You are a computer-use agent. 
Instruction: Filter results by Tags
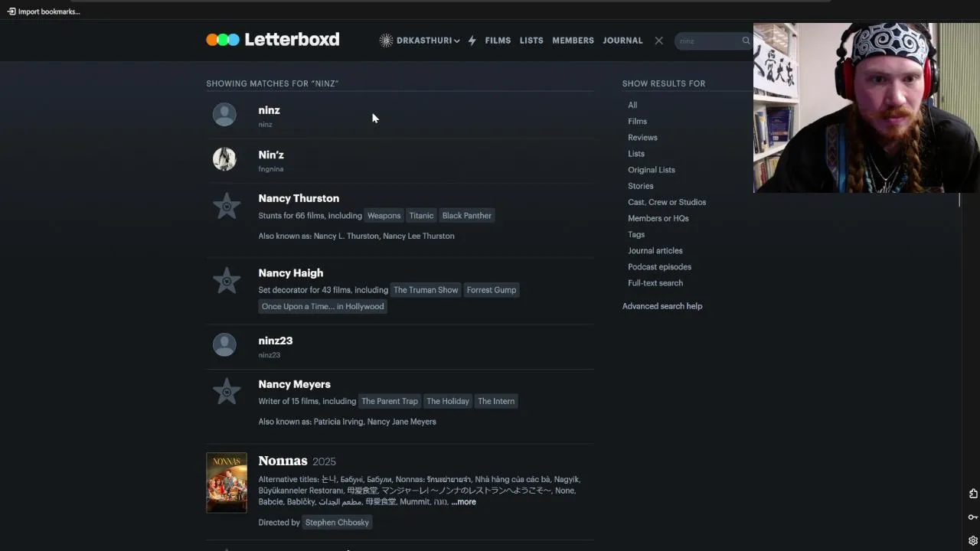[636, 234]
